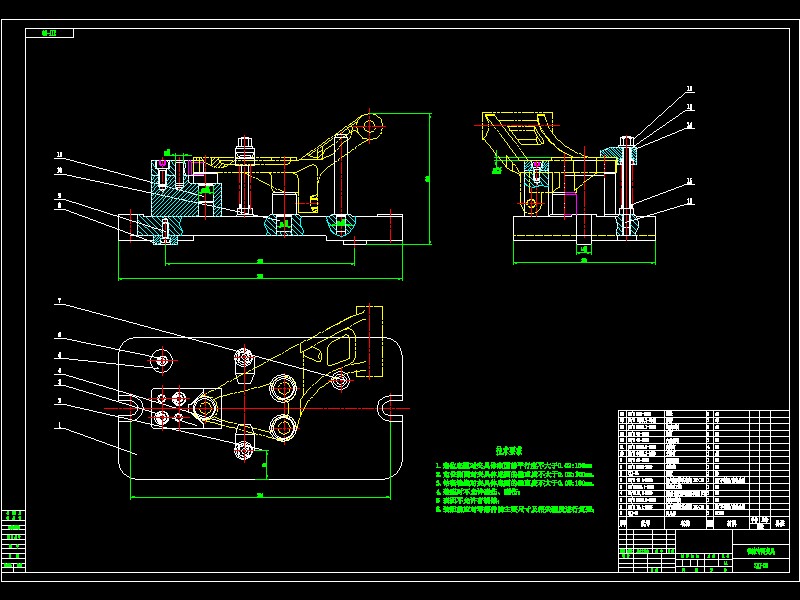Select balloon number 11 beside the front view
The image size is (800, 600).
pos(59,154)
